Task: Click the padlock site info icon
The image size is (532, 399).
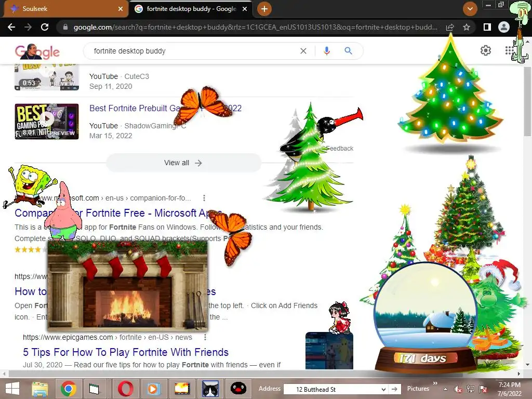Action: 65,27
